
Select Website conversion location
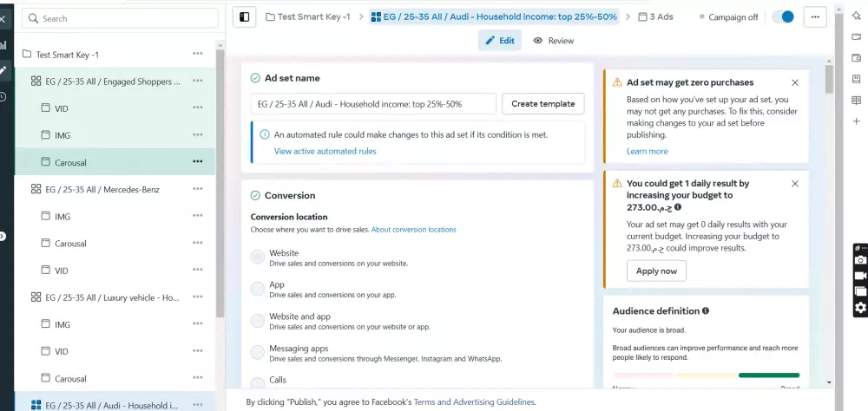pyautogui.click(x=258, y=257)
